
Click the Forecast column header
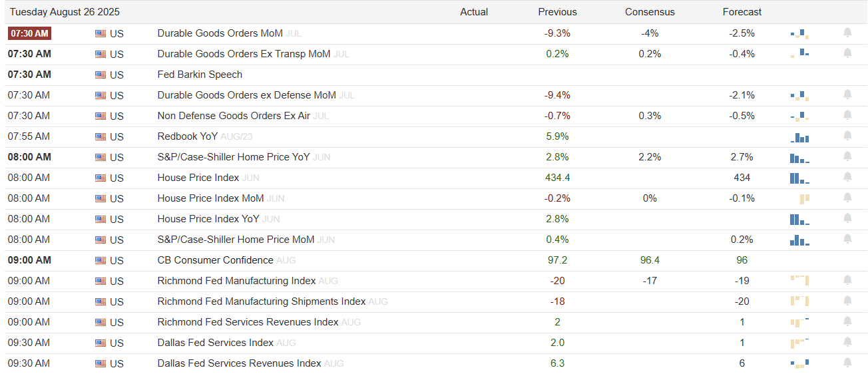pyautogui.click(x=742, y=12)
